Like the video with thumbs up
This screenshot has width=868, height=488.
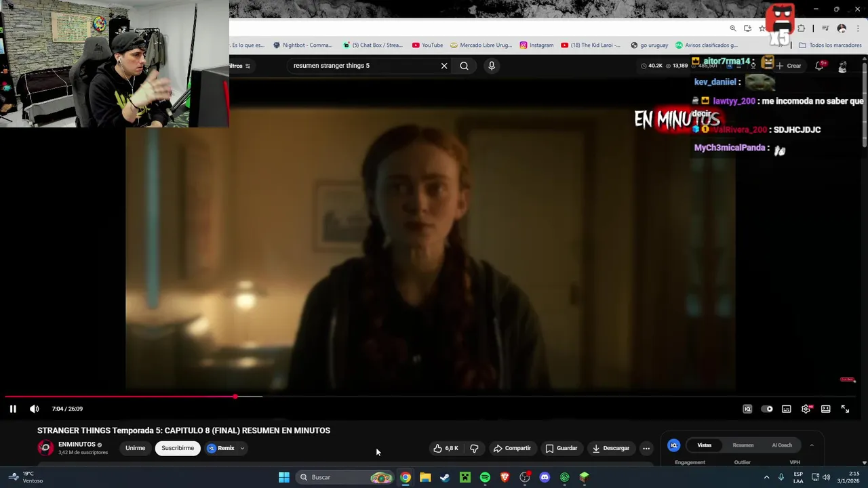446,448
